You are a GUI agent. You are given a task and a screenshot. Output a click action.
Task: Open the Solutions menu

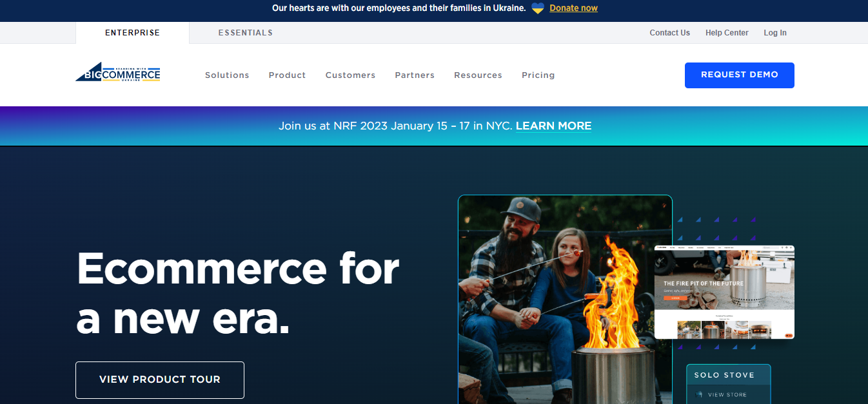(227, 75)
